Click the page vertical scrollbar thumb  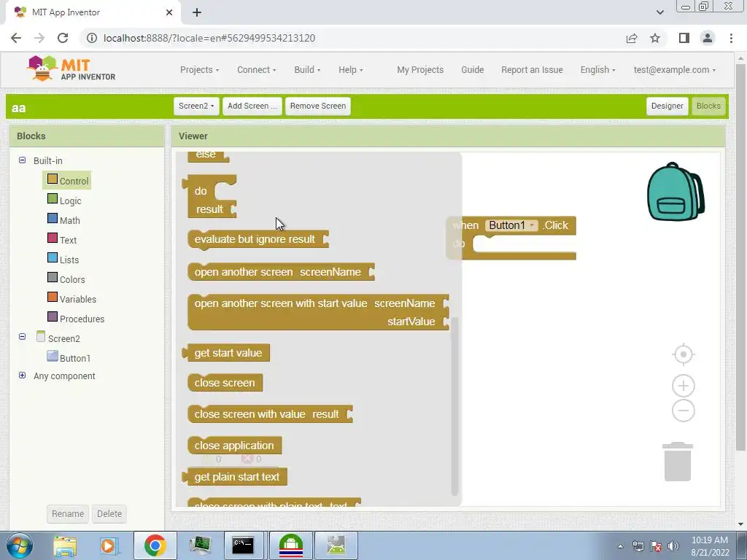pyautogui.click(x=740, y=257)
